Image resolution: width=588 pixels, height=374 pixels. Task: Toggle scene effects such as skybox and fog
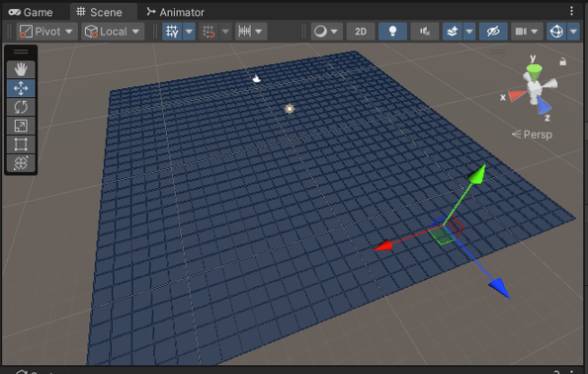pyautogui.click(x=453, y=32)
